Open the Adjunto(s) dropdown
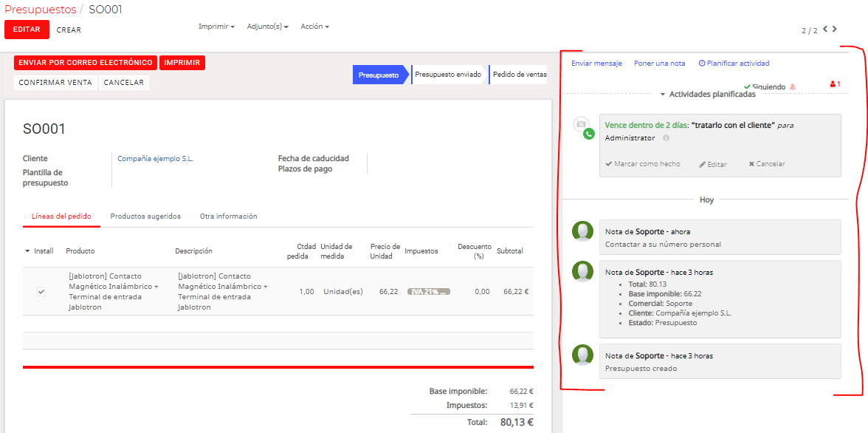Viewport: 868px width, 433px height. [x=268, y=26]
